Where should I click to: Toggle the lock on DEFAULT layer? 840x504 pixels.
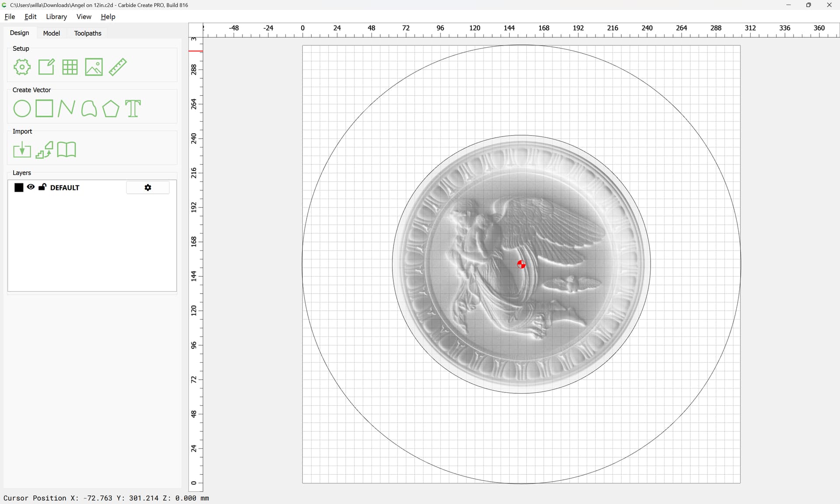pos(42,187)
